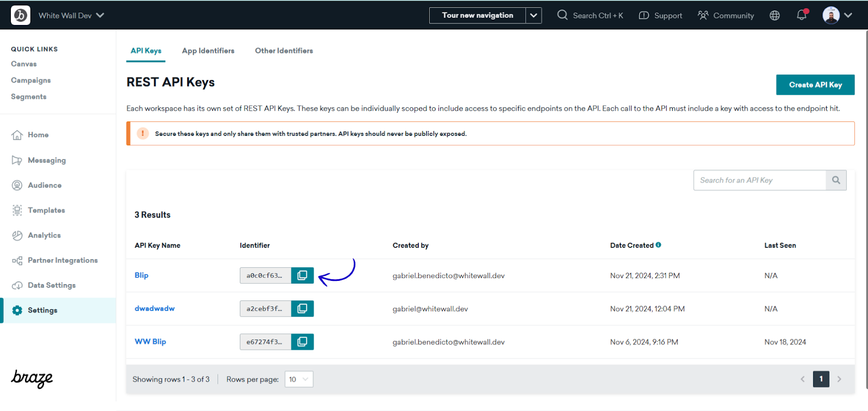Open the WW Blip API key link
This screenshot has height=411, width=868.
(150, 341)
